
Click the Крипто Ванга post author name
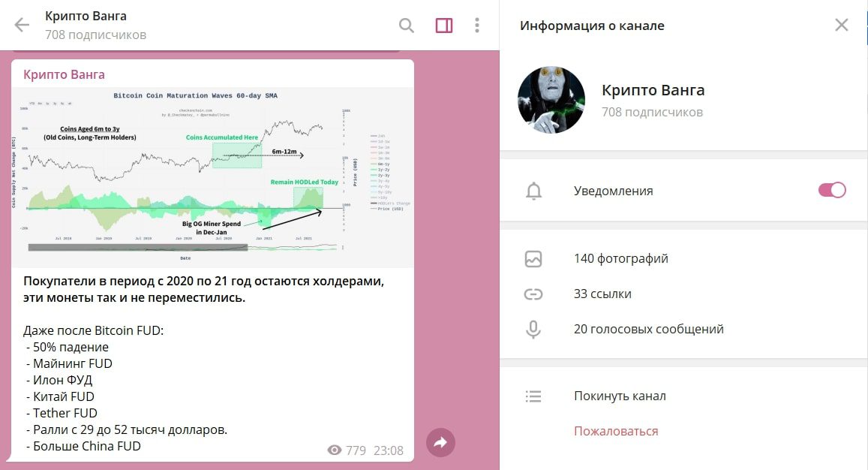click(64, 74)
